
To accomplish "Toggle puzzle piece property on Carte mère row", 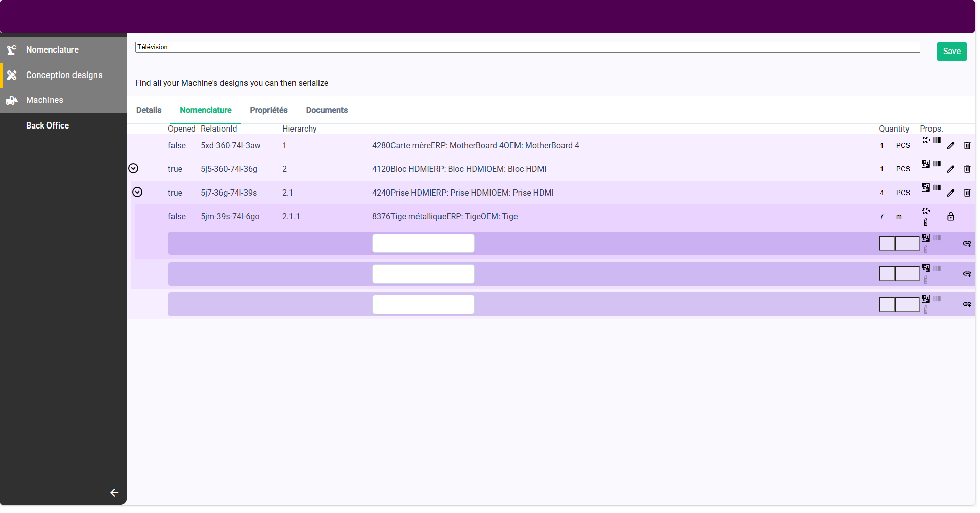I will 925,140.
